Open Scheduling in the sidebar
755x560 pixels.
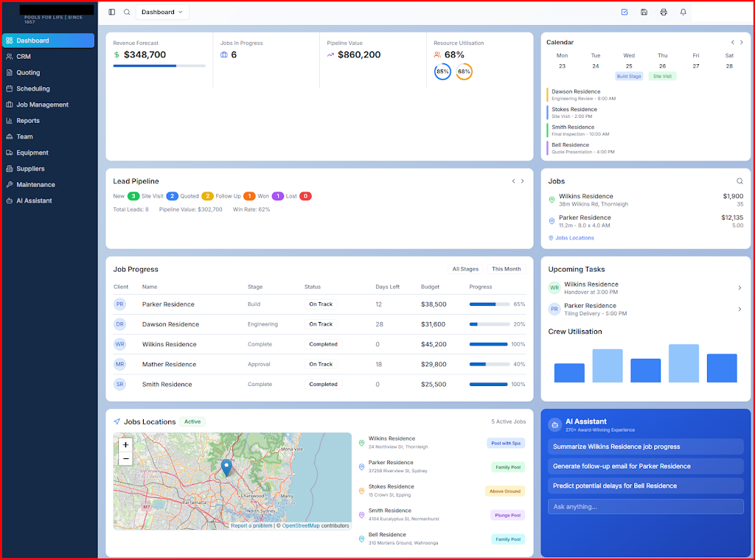click(33, 88)
